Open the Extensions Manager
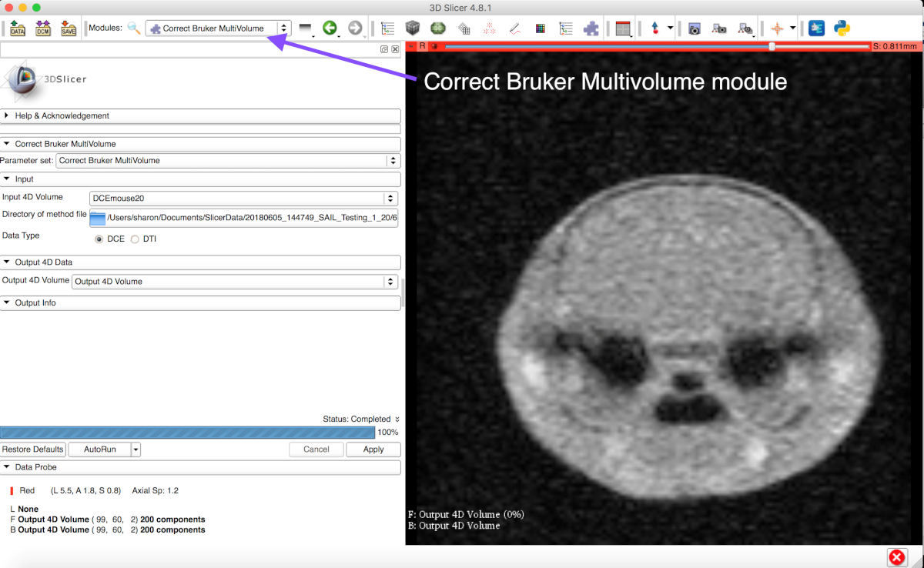Viewport: 924px width, 568px height. [815, 28]
